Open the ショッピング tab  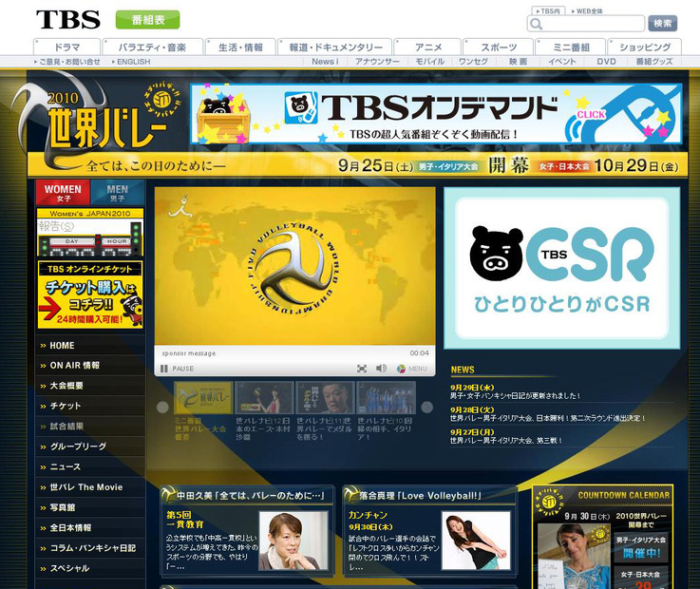[x=645, y=47]
